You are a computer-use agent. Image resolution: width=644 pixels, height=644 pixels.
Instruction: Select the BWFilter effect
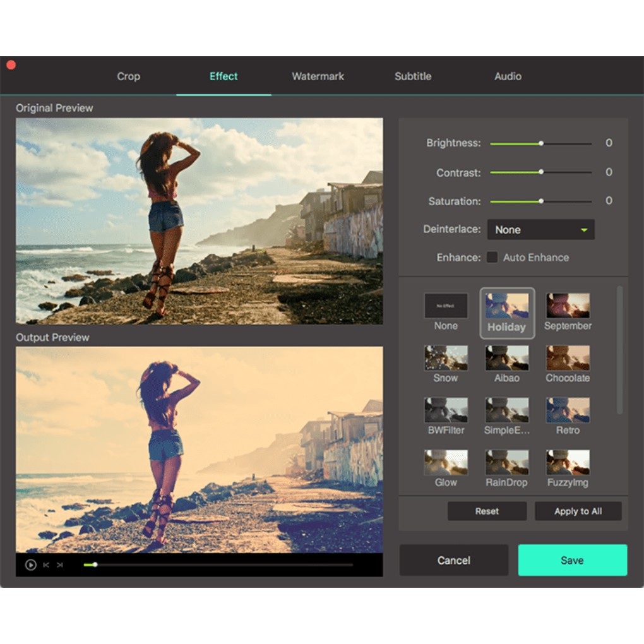click(446, 410)
